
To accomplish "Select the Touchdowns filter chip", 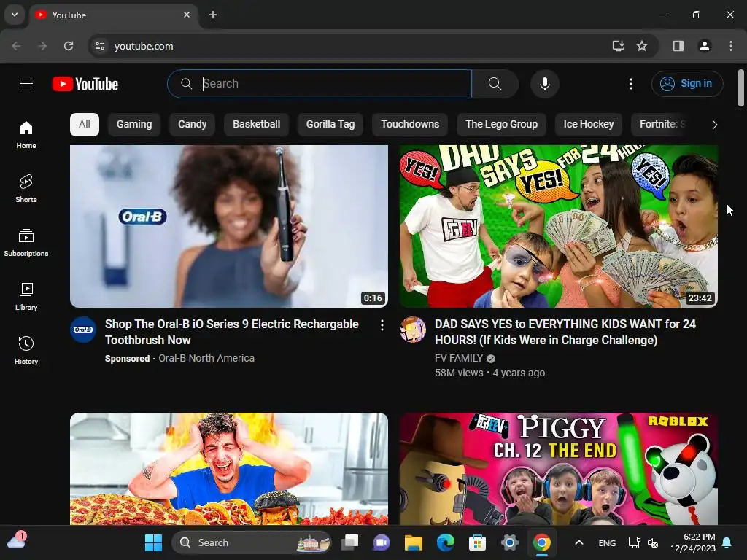I will (x=410, y=124).
